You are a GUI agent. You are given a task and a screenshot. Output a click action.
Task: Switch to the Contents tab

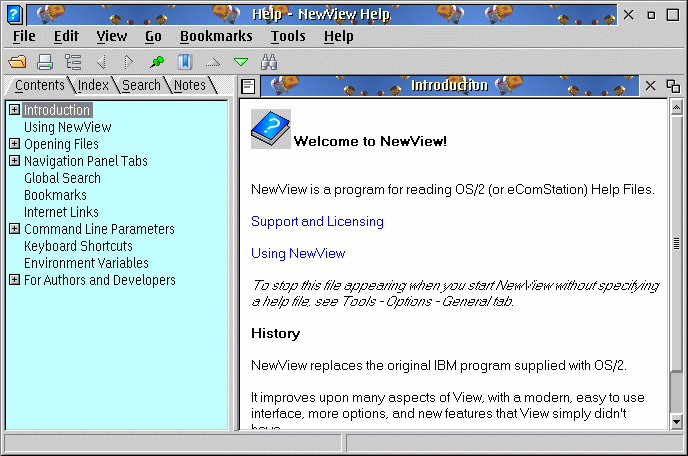pos(39,85)
